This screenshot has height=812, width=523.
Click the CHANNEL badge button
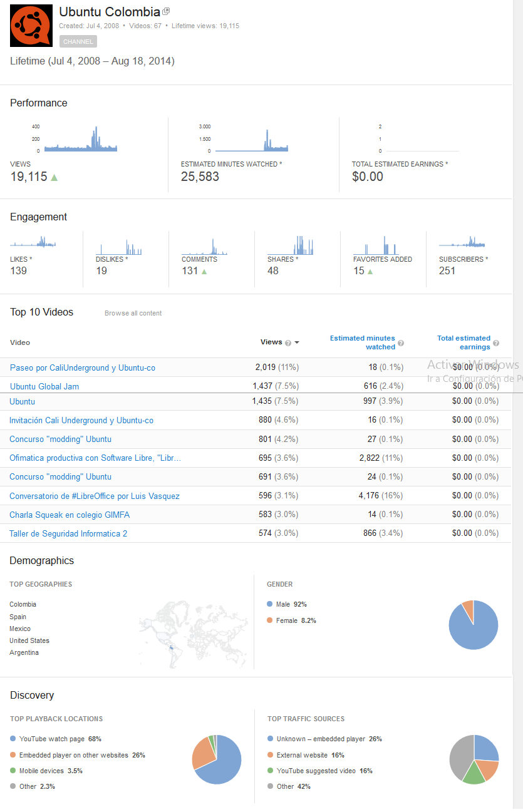click(x=78, y=41)
